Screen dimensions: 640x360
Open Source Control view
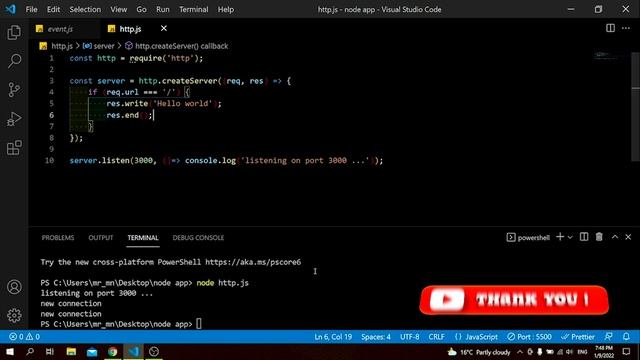coord(14,90)
